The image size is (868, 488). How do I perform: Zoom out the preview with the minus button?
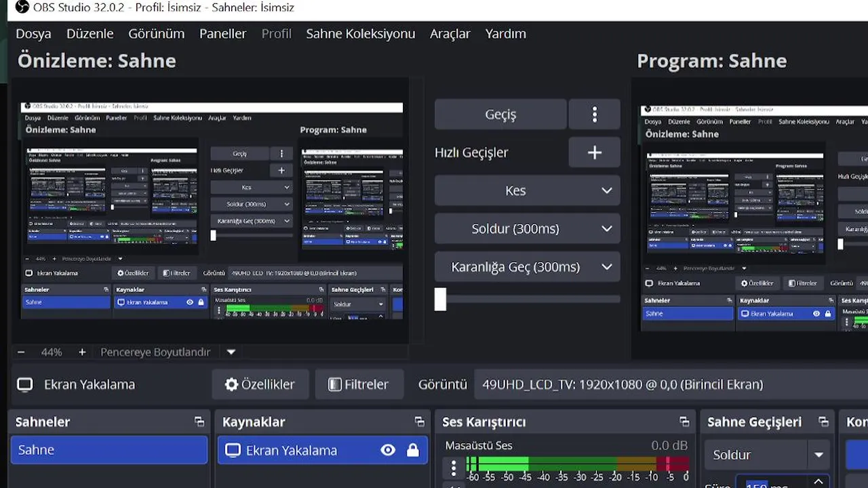(x=21, y=352)
